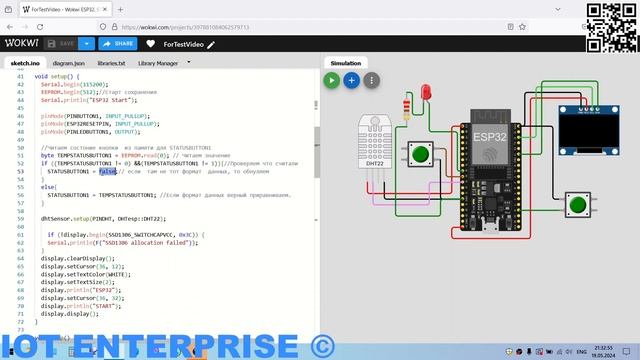Screen dimensions: 640x360
Task: Click the ENG language indicator in taskbar
Action: point(582,351)
